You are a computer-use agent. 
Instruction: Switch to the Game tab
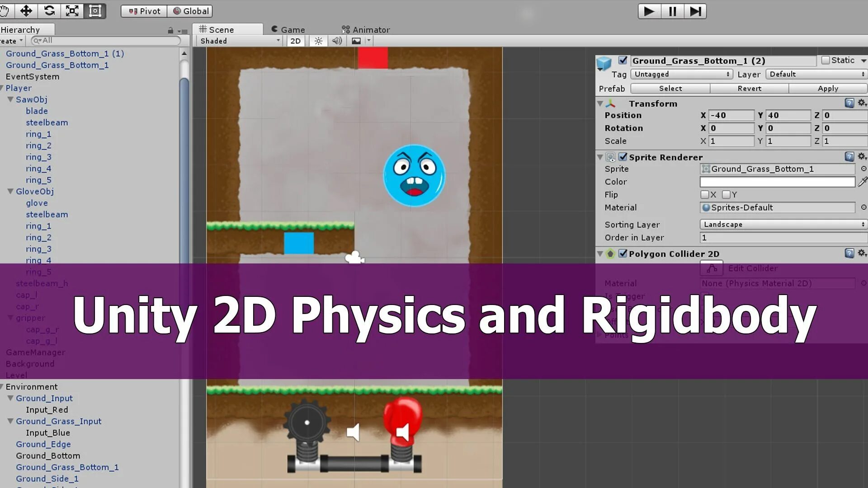tap(288, 30)
